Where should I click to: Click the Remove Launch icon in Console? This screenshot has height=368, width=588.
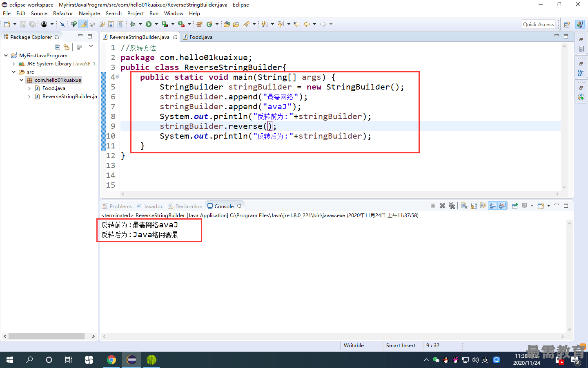442,206
